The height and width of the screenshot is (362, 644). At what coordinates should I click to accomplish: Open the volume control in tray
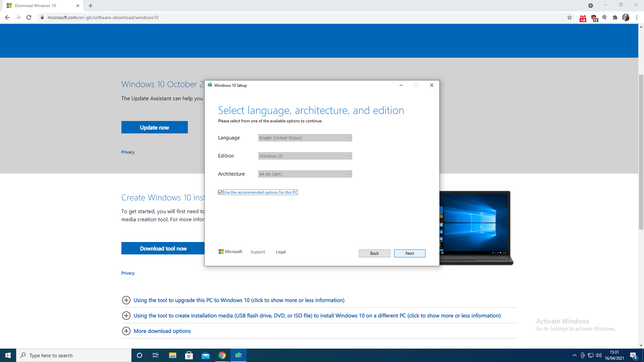[x=599, y=355]
